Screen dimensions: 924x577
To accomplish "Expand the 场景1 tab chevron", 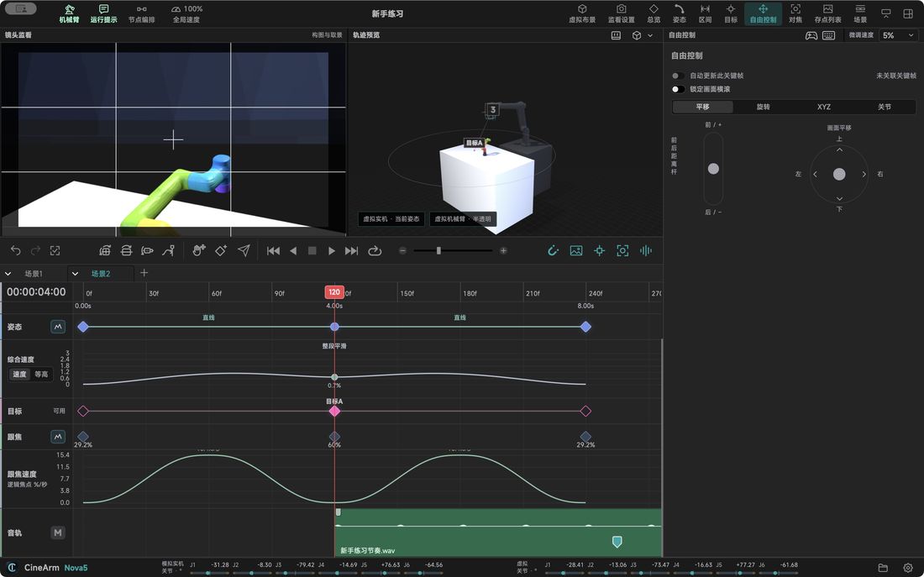I will [x=8, y=274].
